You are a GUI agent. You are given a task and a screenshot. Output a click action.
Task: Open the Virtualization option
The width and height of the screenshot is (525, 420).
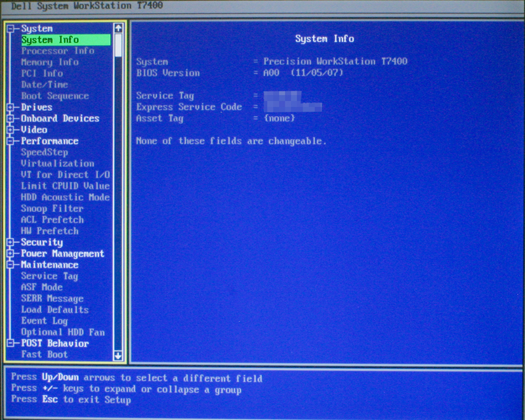tap(58, 163)
